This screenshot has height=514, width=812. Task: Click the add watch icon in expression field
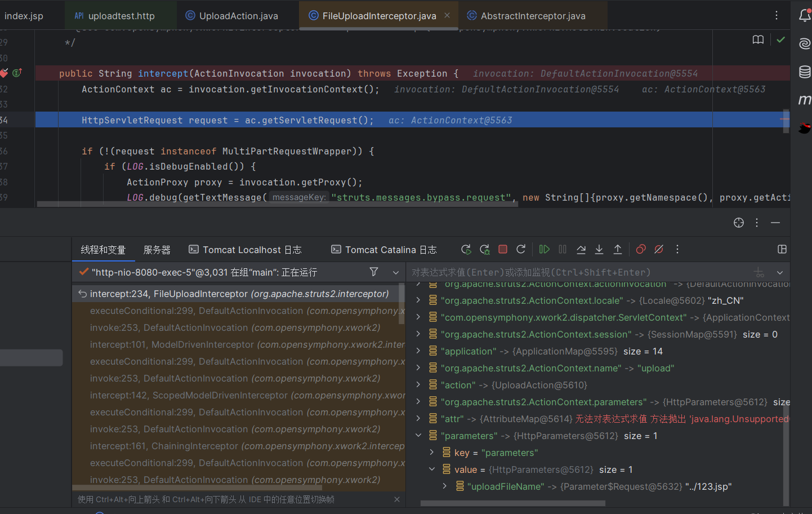point(759,272)
